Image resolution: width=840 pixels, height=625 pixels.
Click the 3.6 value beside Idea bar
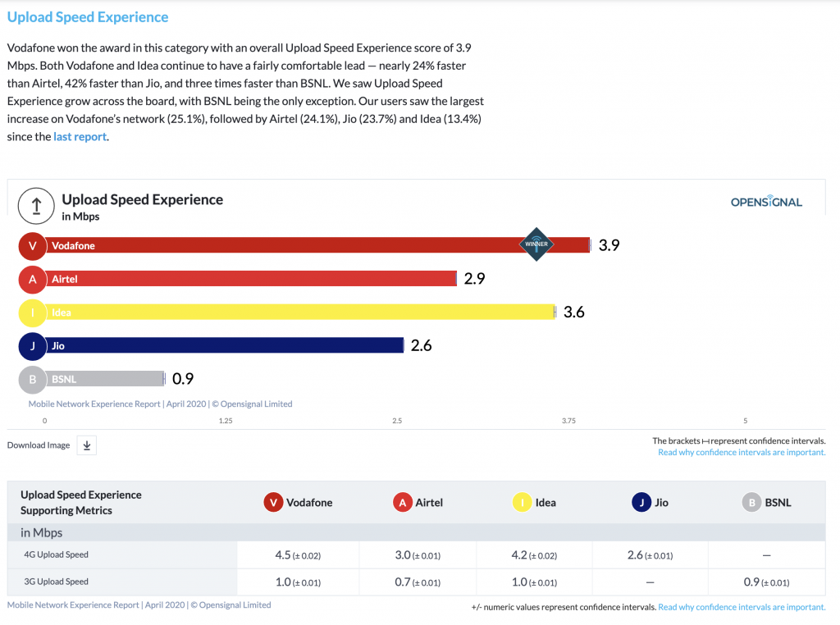573,312
